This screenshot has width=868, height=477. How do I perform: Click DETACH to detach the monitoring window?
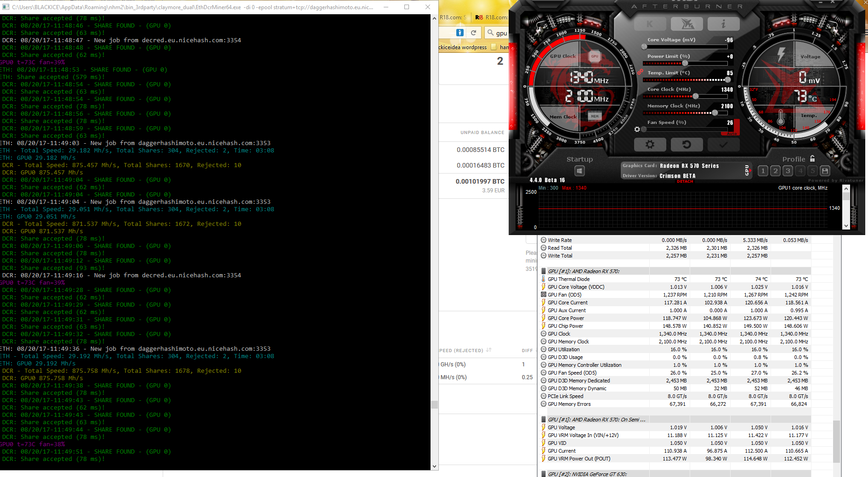point(684,181)
